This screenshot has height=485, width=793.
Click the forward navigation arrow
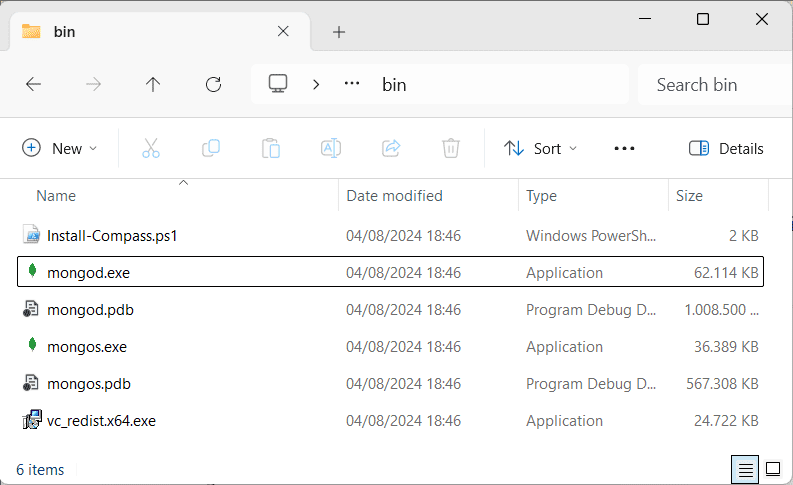click(93, 84)
